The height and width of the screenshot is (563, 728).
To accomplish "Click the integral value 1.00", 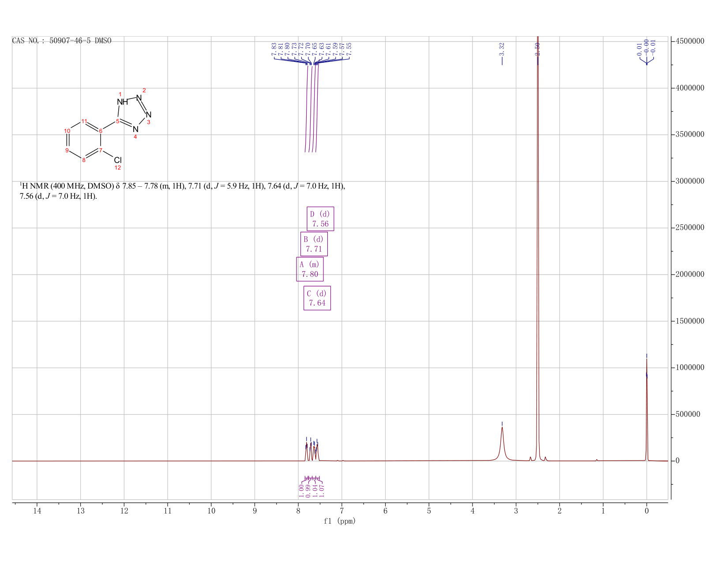I will pyautogui.click(x=301, y=491).
